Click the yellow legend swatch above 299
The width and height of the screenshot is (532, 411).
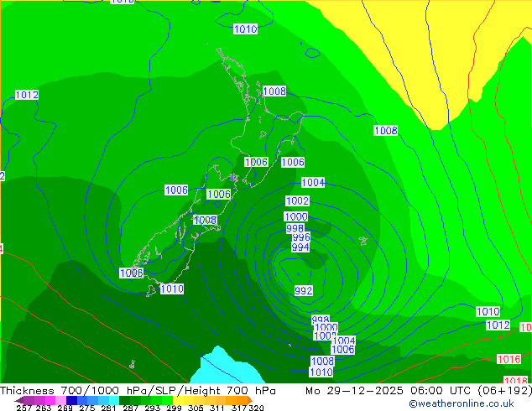(178, 400)
